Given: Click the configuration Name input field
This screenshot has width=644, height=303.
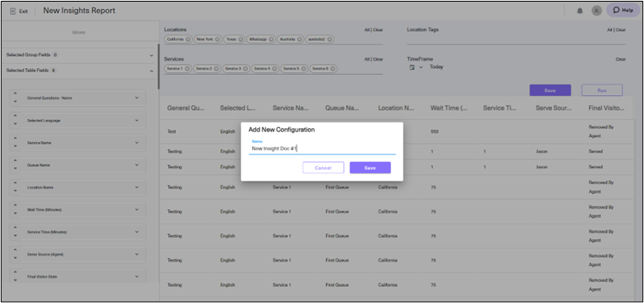Looking at the screenshot, I should (322, 149).
